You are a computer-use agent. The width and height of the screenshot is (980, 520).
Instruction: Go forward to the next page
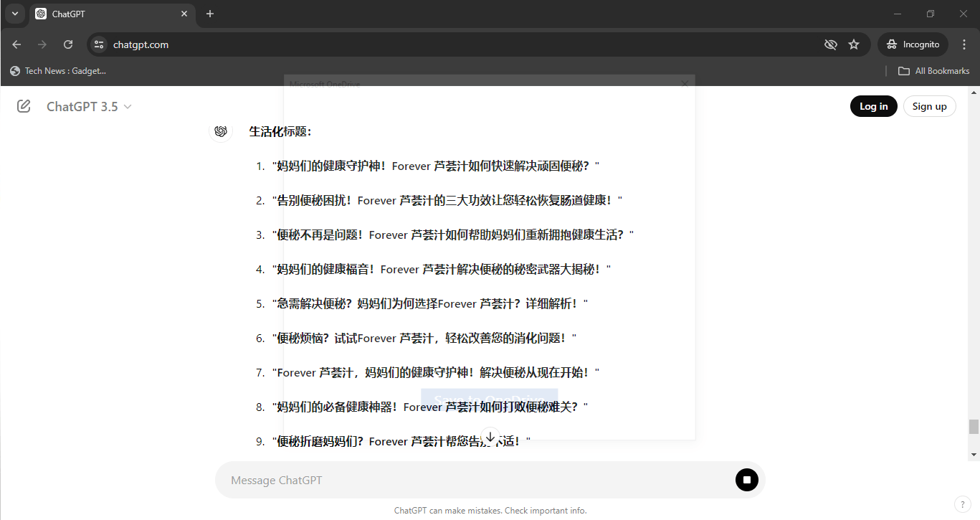click(42, 44)
